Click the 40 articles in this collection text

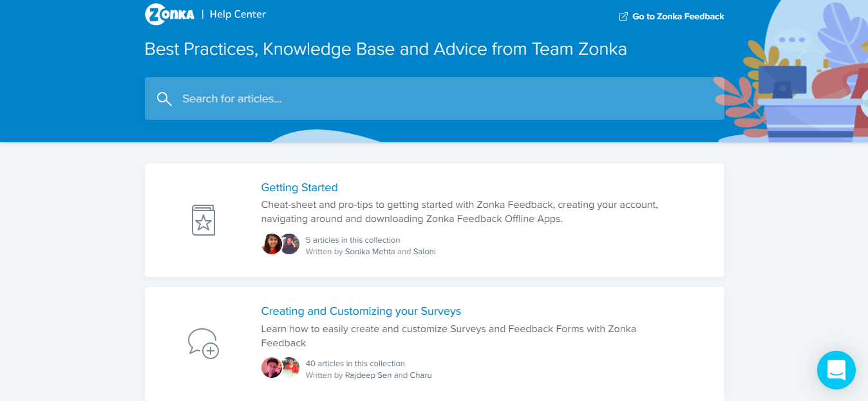[x=355, y=364]
